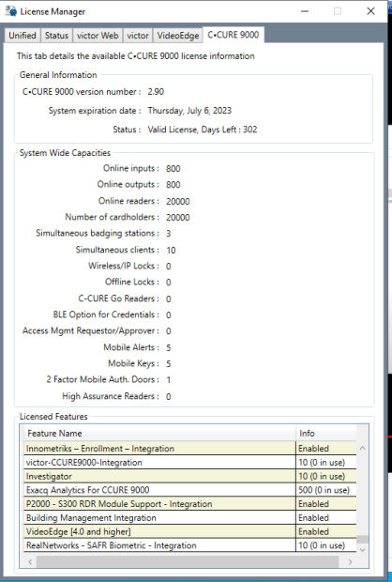The width and height of the screenshot is (392, 582).
Task: Click the Access Mgmt Requestor/Approver label
Action: (x=91, y=330)
